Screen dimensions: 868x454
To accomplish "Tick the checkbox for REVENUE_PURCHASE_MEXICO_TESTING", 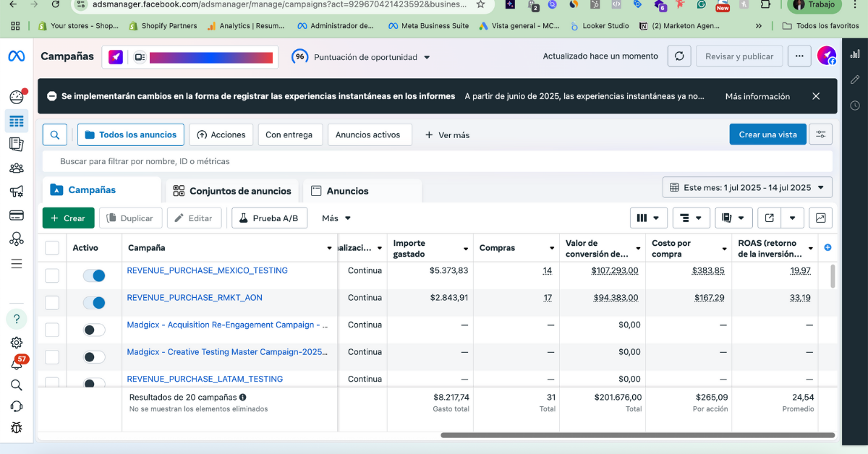I will 52,275.
